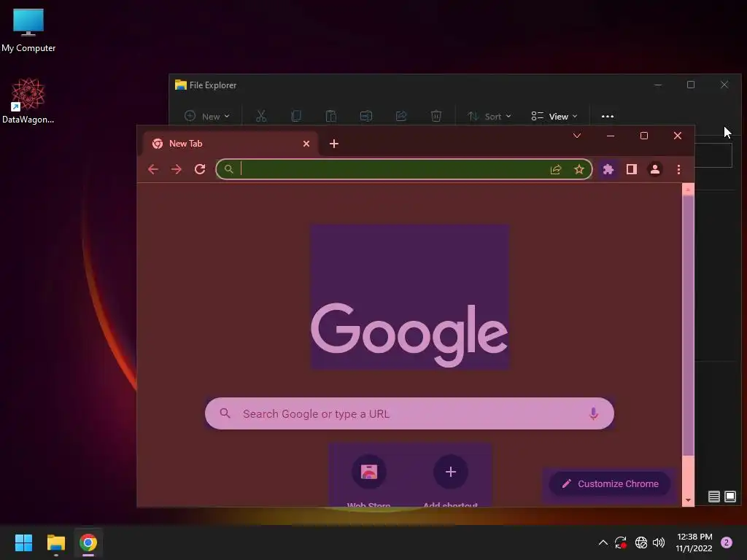Select the New Tab tab

[x=230, y=144]
